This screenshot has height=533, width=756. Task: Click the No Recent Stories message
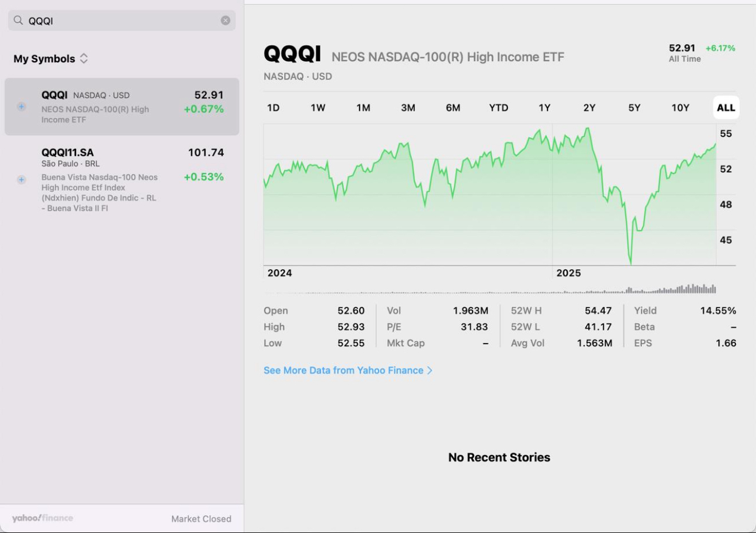[x=499, y=457]
